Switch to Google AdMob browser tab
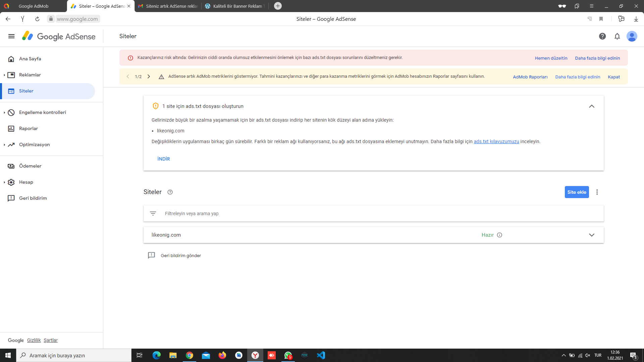The width and height of the screenshot is (644, 362). coord(34,6)
